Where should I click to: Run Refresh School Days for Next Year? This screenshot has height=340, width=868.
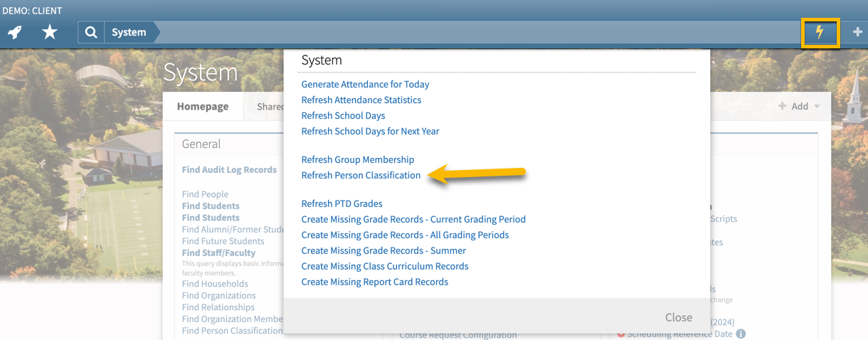tap(370, 131)
